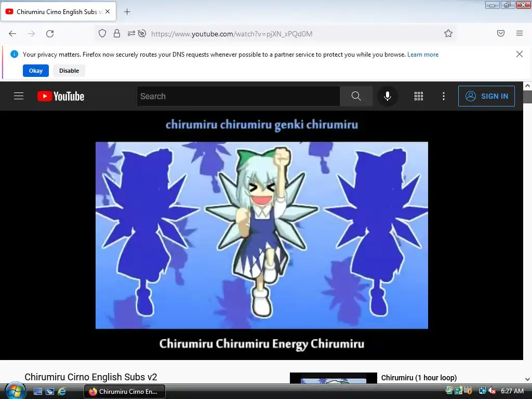This screenshot has height=399, width=532.
Task: Click the YouTube search magnifier button
Action: pyautogui.click(x=356, y=96)
